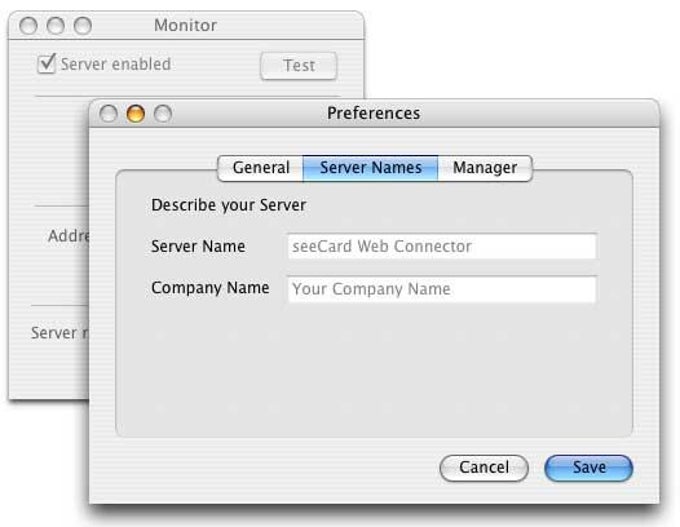680x527 pixels.
Task: Click the Test button in Monitor
Action: (298, 66)
